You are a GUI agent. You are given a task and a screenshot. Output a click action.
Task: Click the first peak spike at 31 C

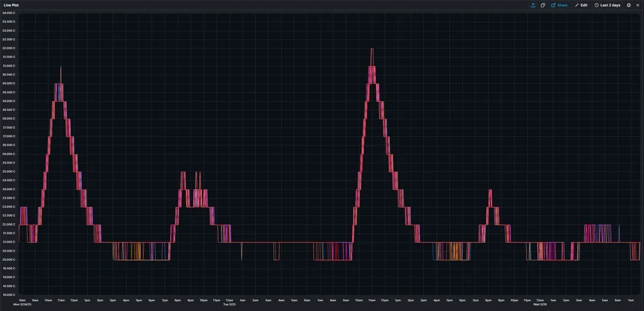tap(61, 67)
